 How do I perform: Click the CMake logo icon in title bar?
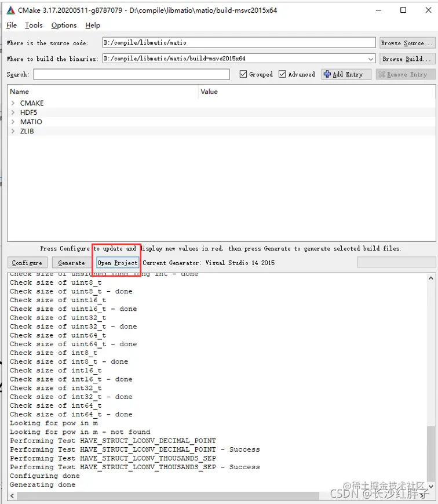(x=10, y=10)
